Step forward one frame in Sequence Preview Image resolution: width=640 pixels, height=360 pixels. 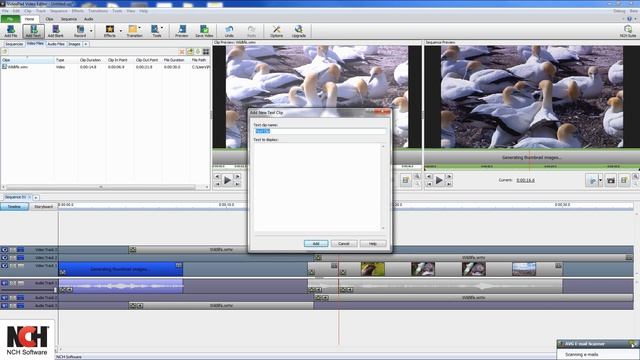pos(449,176)
